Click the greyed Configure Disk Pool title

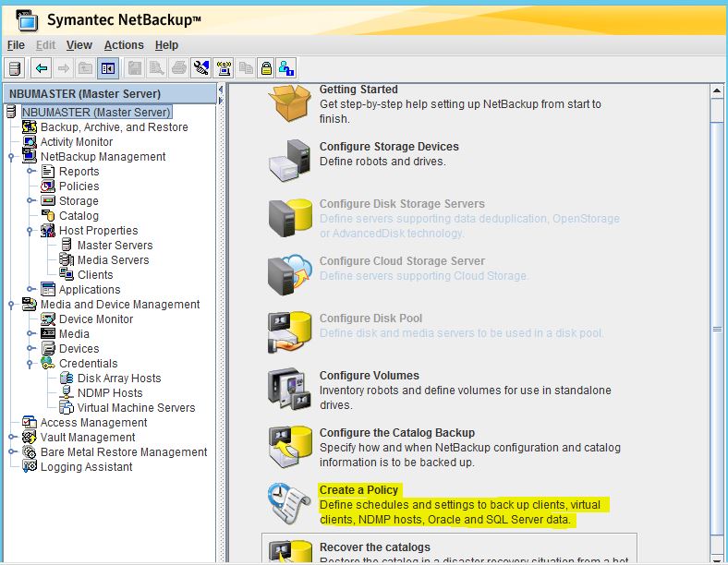370,319
